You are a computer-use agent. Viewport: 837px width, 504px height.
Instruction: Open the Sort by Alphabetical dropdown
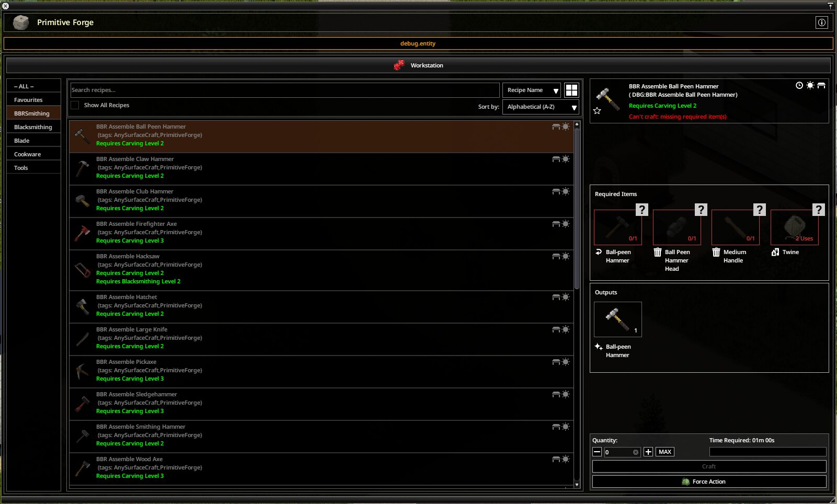coord(541,107)
